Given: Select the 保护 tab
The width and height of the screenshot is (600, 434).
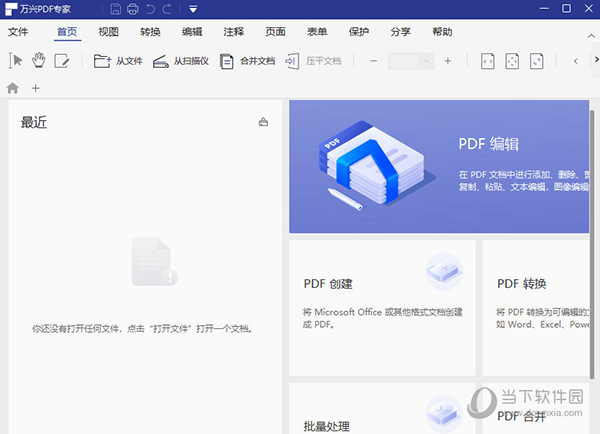Looking at the screenshot, I should (359, 32).
